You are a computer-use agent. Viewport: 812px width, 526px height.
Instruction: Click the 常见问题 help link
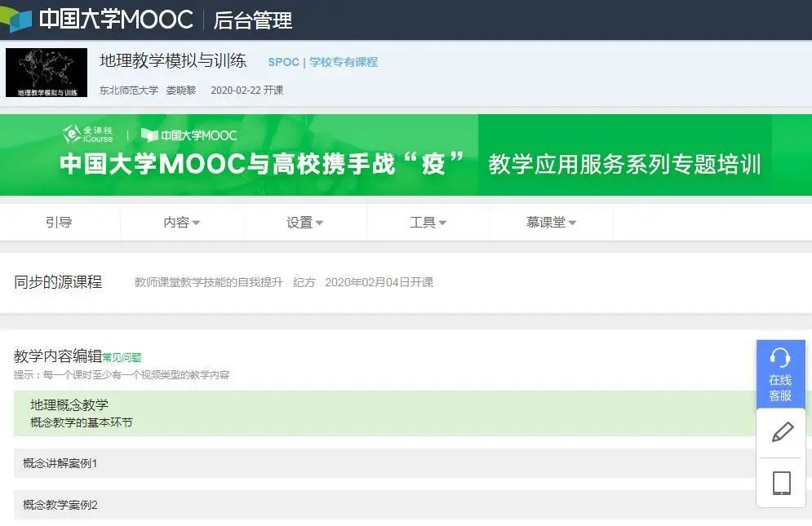pos(122,357)
